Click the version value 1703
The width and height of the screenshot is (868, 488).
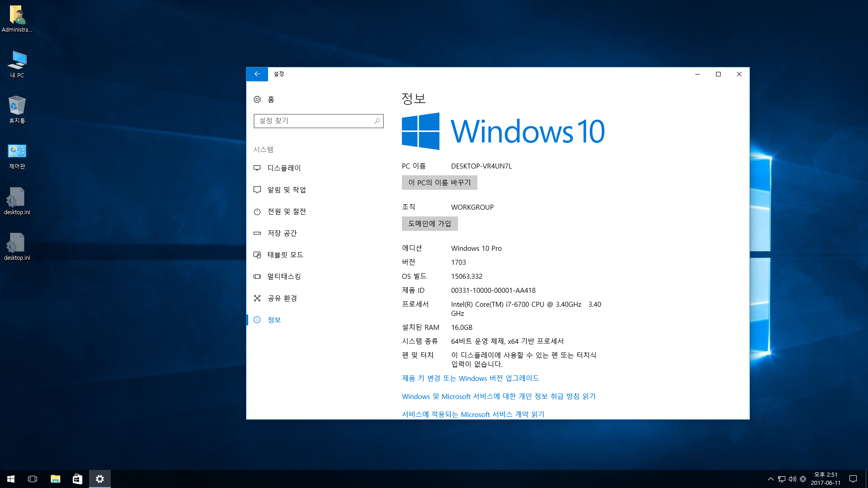pos(458,263)
